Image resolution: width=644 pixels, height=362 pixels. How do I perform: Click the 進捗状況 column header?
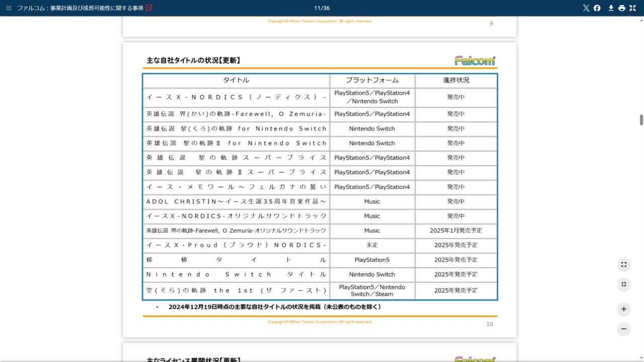pyautogui.click(x=456, y=80)
